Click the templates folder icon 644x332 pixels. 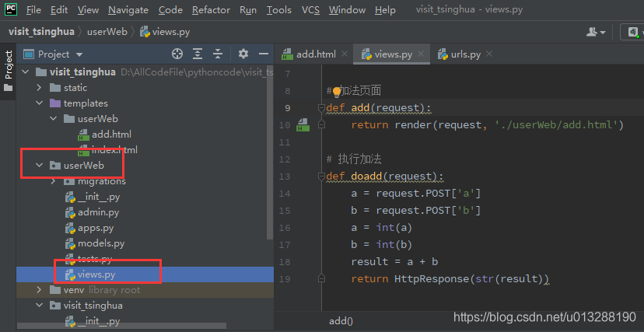(55, 103)
